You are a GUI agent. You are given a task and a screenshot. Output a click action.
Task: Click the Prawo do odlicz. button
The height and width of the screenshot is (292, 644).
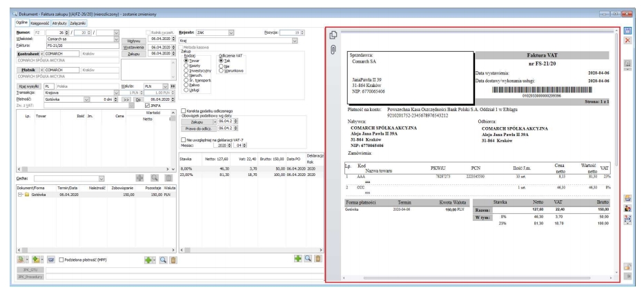198,128
